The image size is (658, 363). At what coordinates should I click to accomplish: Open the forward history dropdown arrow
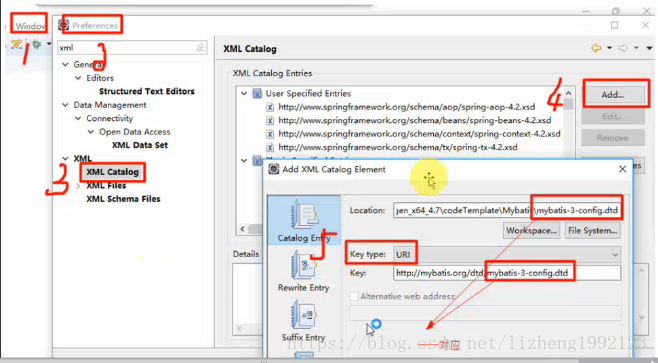(x=637, y=48)
